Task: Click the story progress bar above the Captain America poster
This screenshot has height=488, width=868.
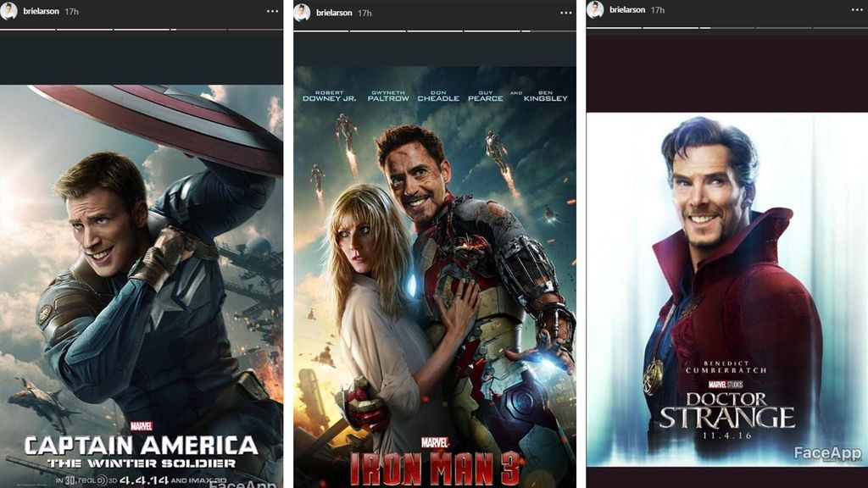Action: click(142, 30)
